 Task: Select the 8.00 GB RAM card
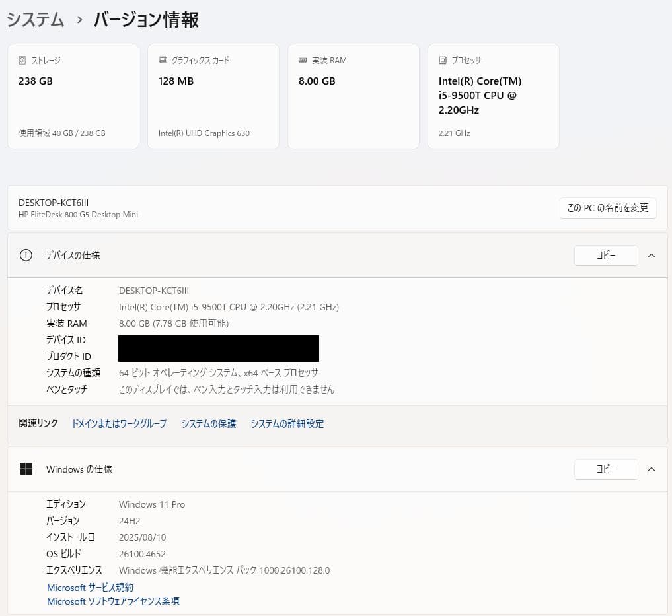click(353, 96)
